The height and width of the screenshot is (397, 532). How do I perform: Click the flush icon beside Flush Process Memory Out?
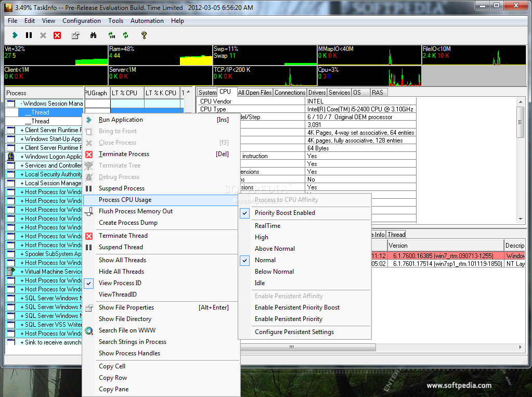tap(89, 212)
